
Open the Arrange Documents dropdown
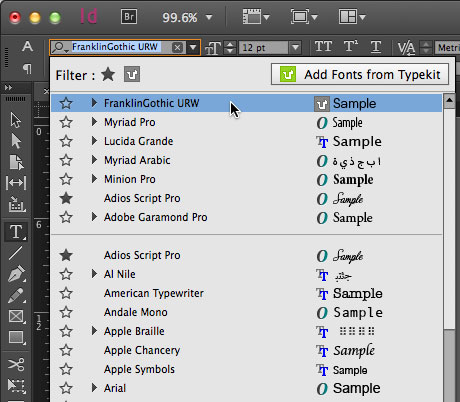pyautogui.click(x=352, y=17)
